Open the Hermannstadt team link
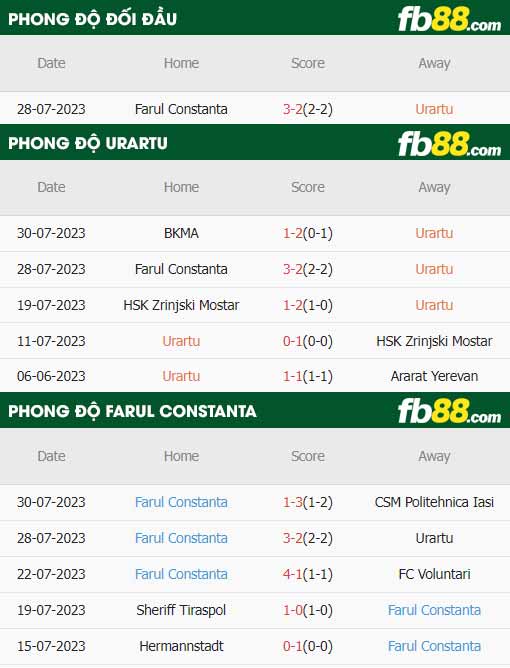 pyautogui.click(x=181, y=646)
